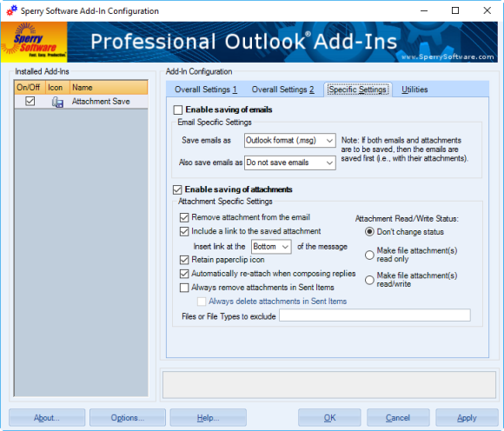Select the Attachment Save row name
This screenshot has height=431, width=504.
point(101,102)
